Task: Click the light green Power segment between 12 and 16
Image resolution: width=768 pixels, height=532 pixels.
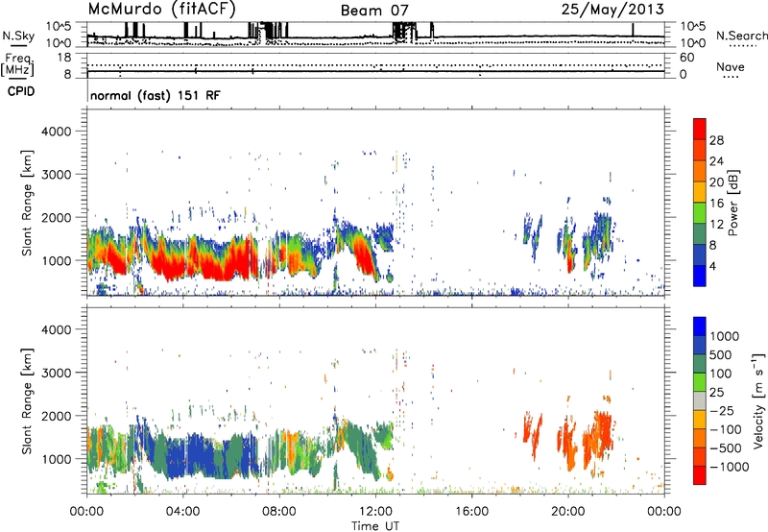Action: point(700,212)
